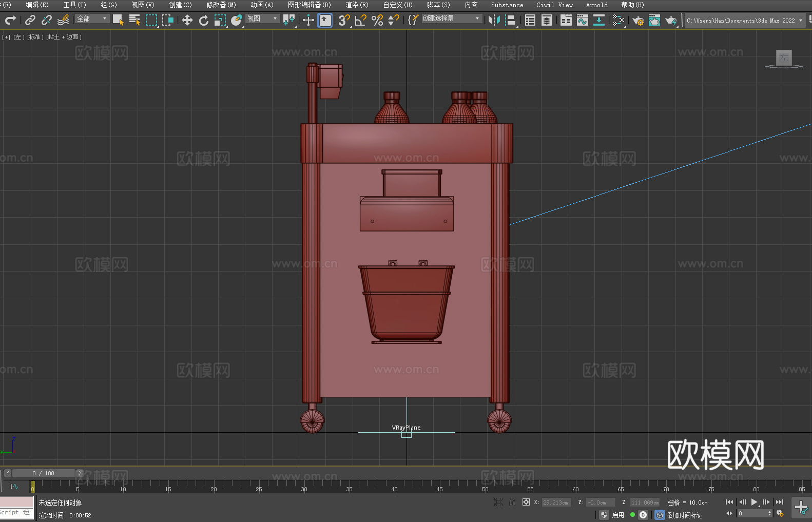Toggle Select and Manipulate icon
The width and height of the screenshot is (812, 522).
(x=308, y=20)
